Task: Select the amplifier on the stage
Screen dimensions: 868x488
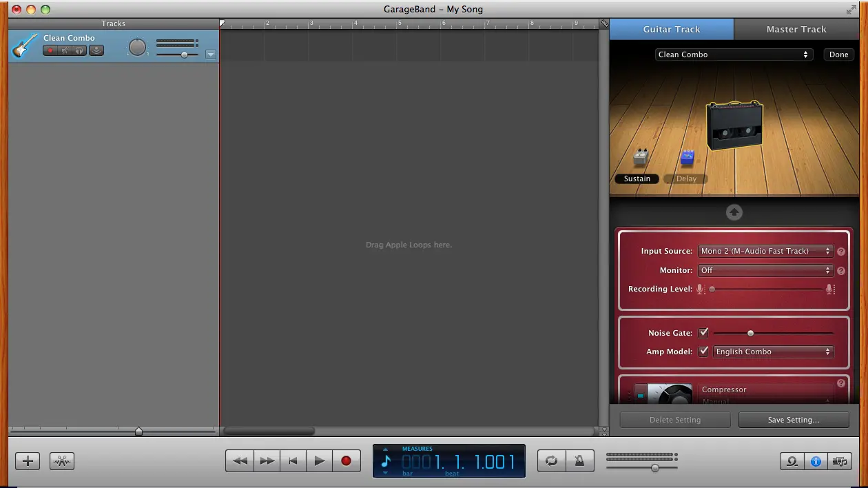Action: pos(735,125)
